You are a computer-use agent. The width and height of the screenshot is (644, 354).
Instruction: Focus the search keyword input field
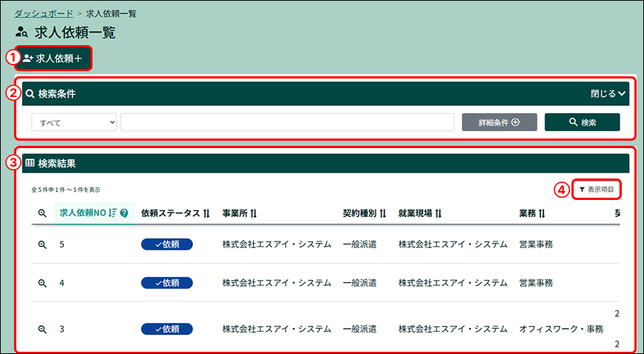[287, 122]
